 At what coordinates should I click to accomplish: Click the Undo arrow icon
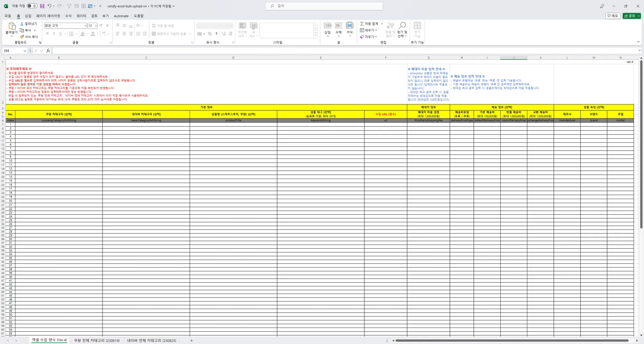pyautogui.click(x=49, y=6)
